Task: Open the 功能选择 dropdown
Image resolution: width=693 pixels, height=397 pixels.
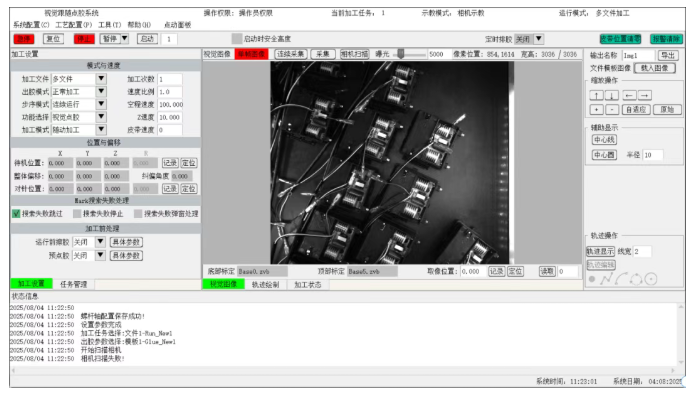Action: click(x=101, y=117)
